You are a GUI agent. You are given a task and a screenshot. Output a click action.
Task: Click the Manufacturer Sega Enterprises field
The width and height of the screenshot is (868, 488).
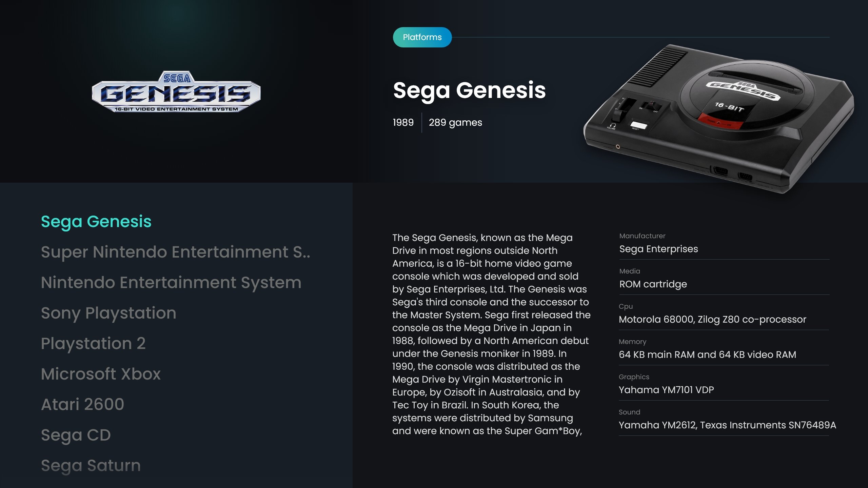coord(724,244)
